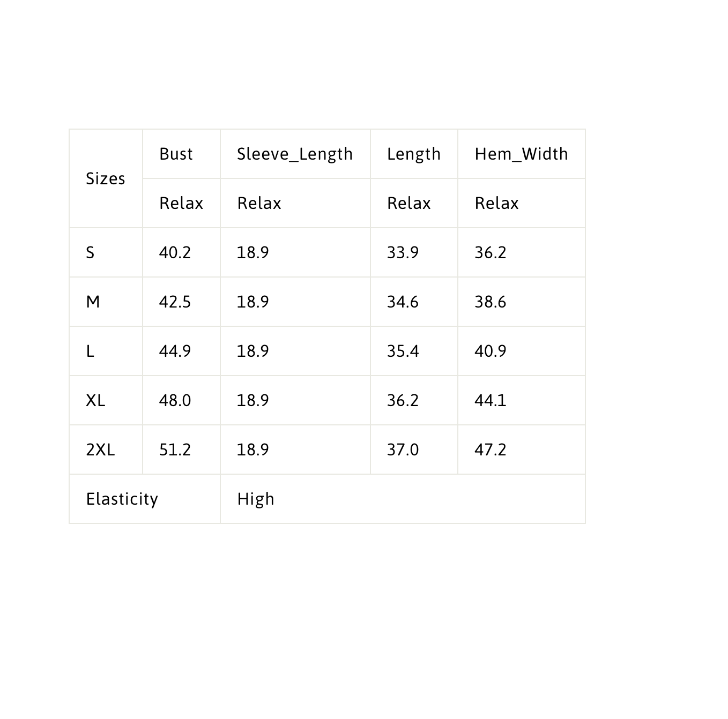
Task: Click the Sizes header cell
Action: tap(106, 178)
